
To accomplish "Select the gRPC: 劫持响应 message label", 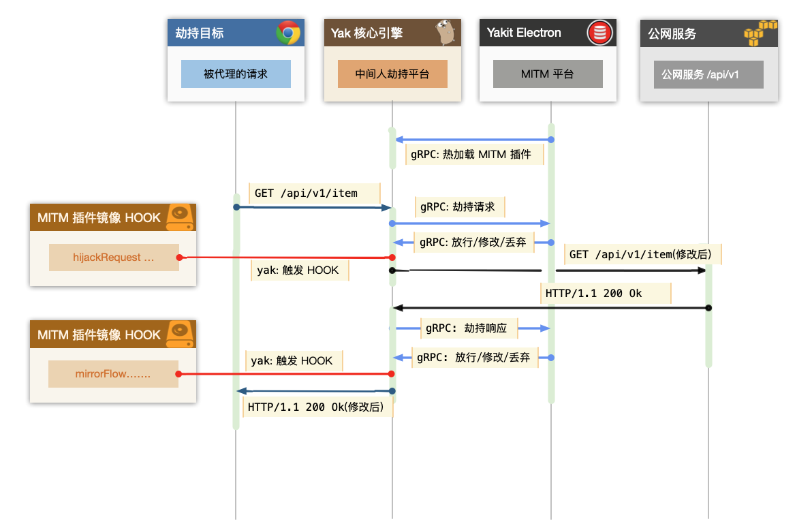I will [471, 328].
